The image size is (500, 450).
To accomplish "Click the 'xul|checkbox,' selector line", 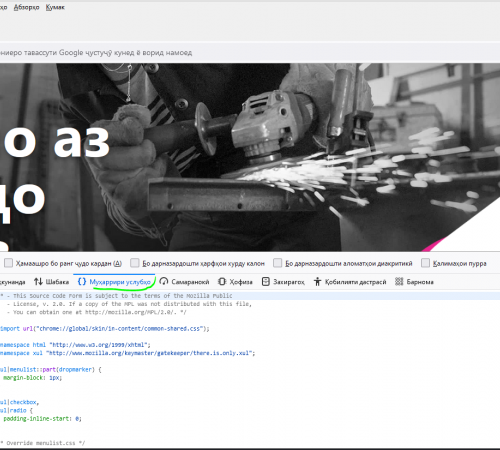I will click(20, 402).
